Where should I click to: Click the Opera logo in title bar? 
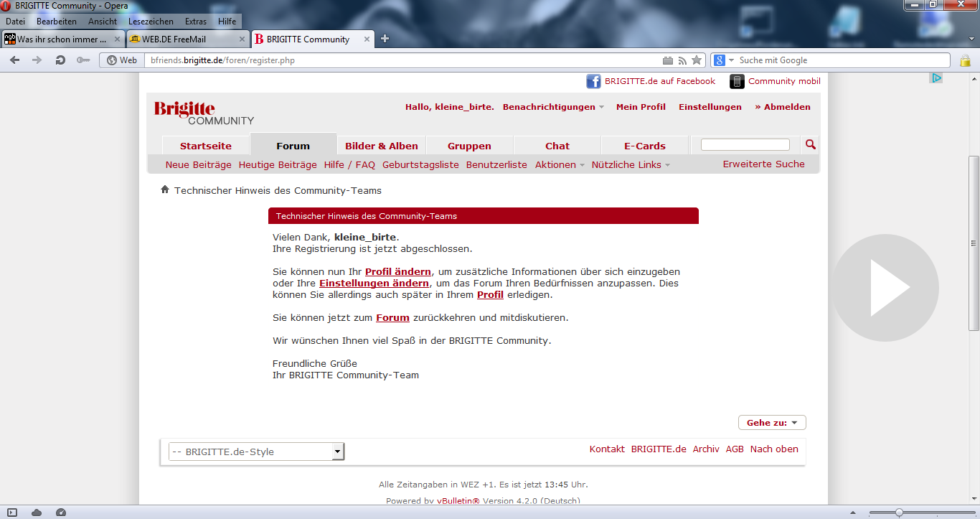point(6,6)
